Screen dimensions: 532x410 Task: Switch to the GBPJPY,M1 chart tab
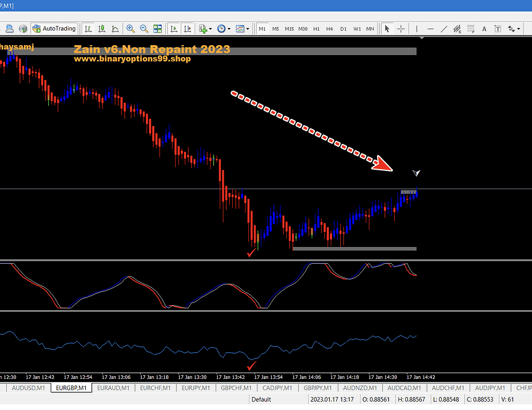(317, 388)
